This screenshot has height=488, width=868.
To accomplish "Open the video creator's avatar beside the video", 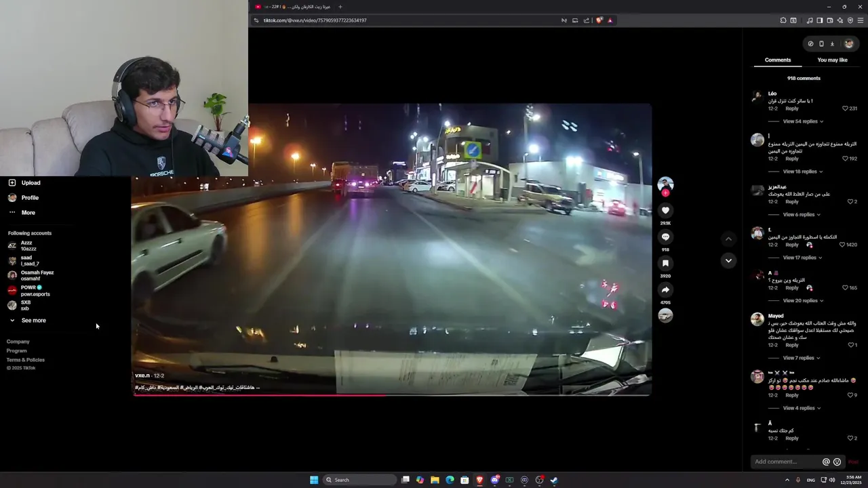I will (x=665, y=184).
